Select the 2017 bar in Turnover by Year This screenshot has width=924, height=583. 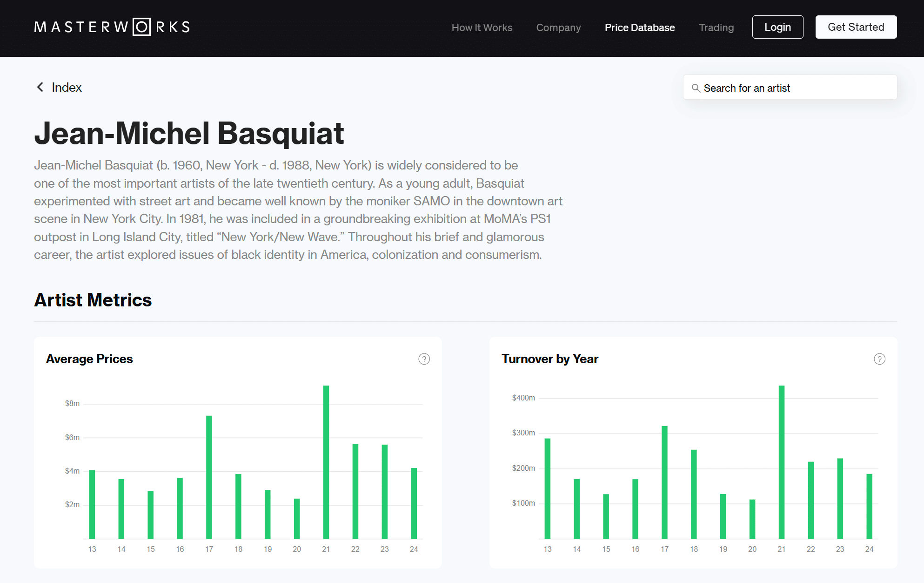coord(664,482)
